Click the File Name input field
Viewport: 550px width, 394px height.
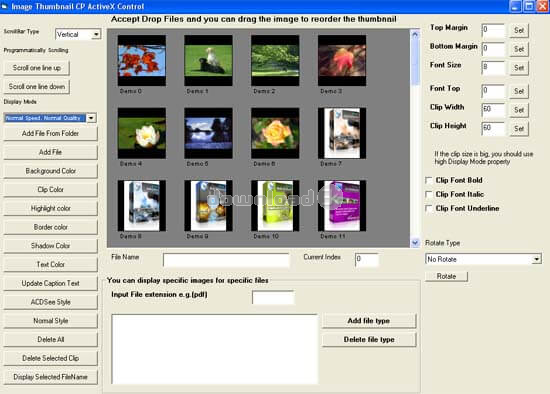(226, 260)
